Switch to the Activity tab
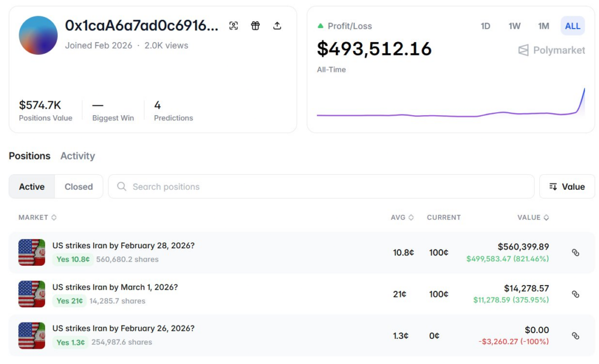The height and width of the screenshot is (364, 599). click(x=77, y=156)
